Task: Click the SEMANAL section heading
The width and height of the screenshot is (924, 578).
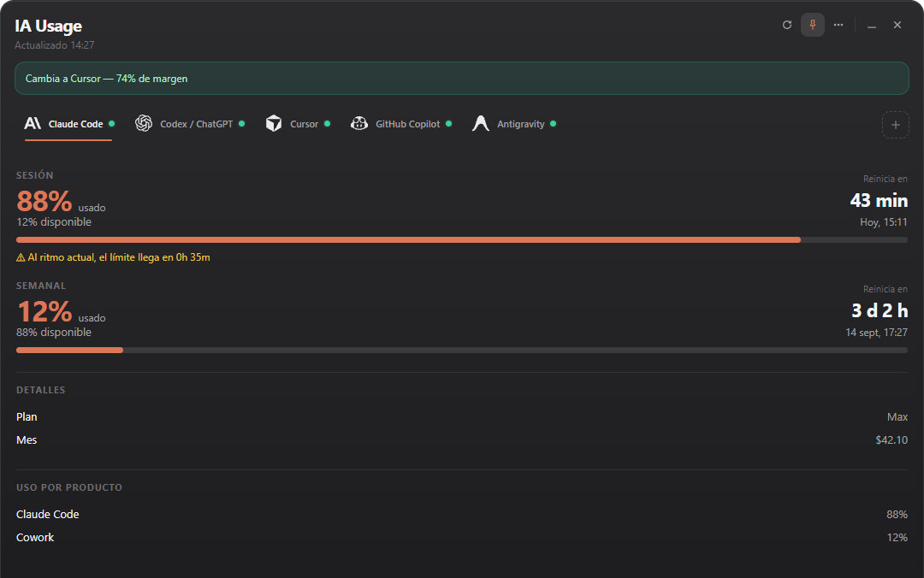Action: tap(41, 286)
